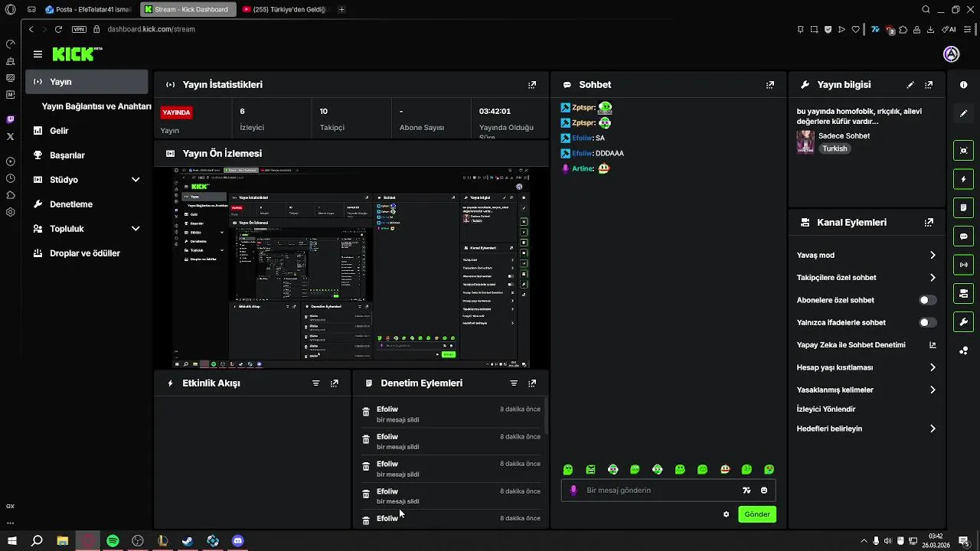The width and height of the screenshot is (980, 551).
Task: Open Discord from the Windows taskbar
Action: [x=238, y=540]
